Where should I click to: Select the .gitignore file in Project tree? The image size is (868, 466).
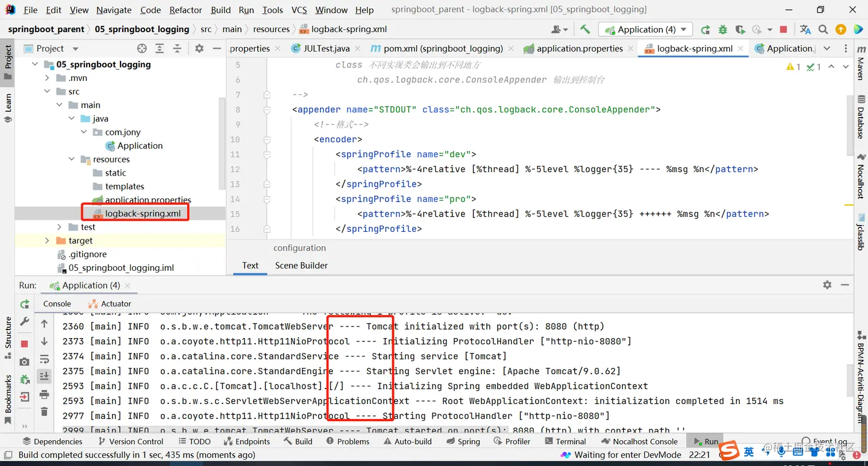(87, 254)
